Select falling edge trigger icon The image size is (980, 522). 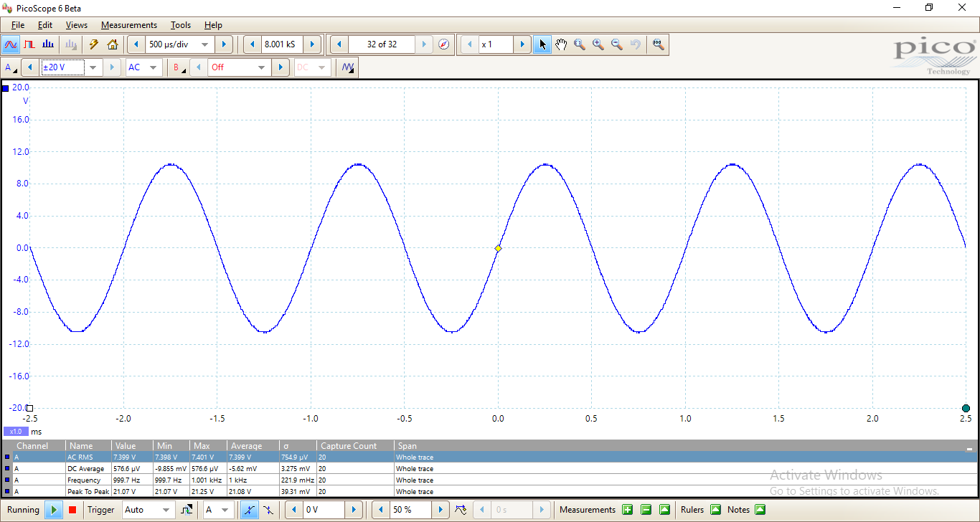click(x=268, y=510)
